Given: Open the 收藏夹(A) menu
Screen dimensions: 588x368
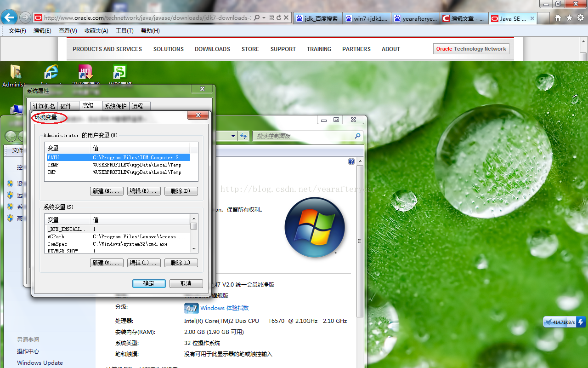Looking at the screenshot, I should pos(96,31).
